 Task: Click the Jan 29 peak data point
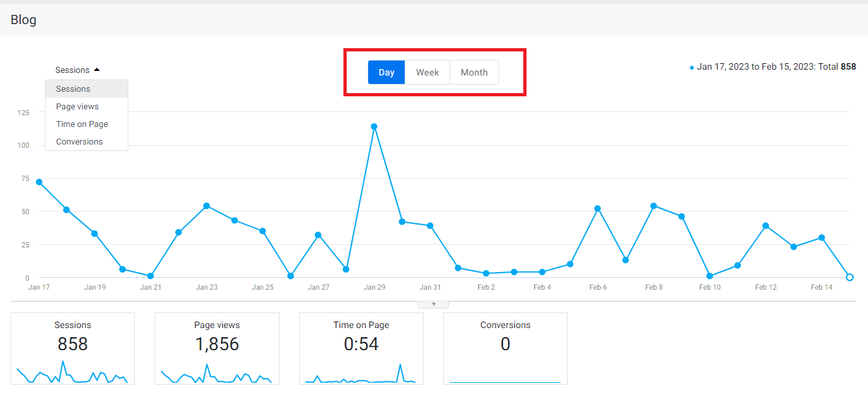coord(374,126)
